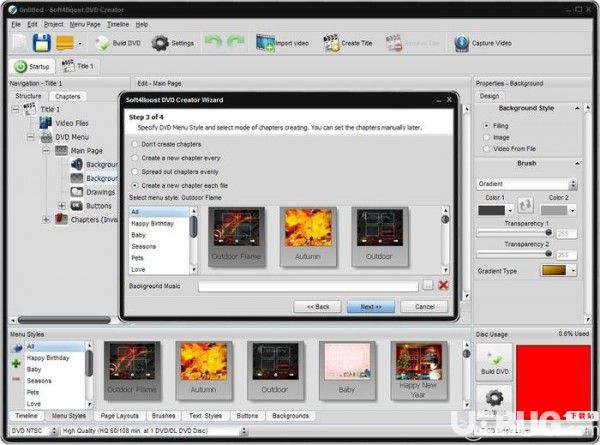Click the Background Music input field
Viewport: 600px width, 445px height.
308,286
